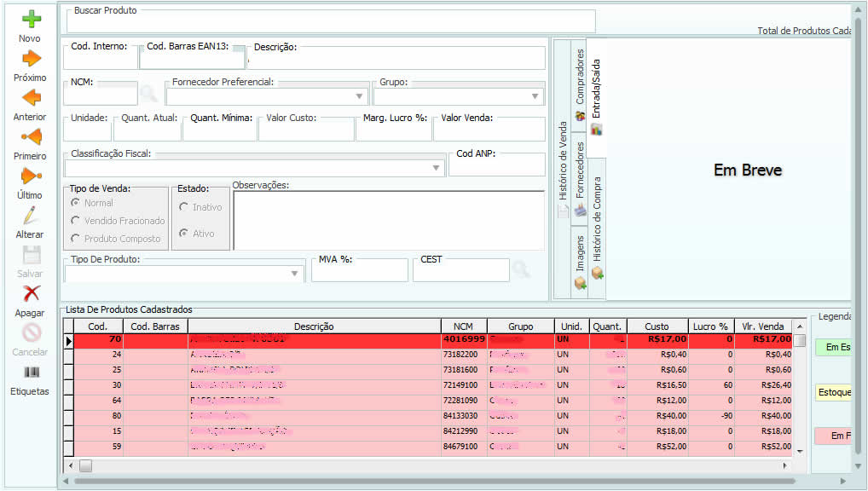Screen dimensions: 868x491
Task: Sort the list by Descrição column header
Action: pyautogui.click(x=314, y=326)
